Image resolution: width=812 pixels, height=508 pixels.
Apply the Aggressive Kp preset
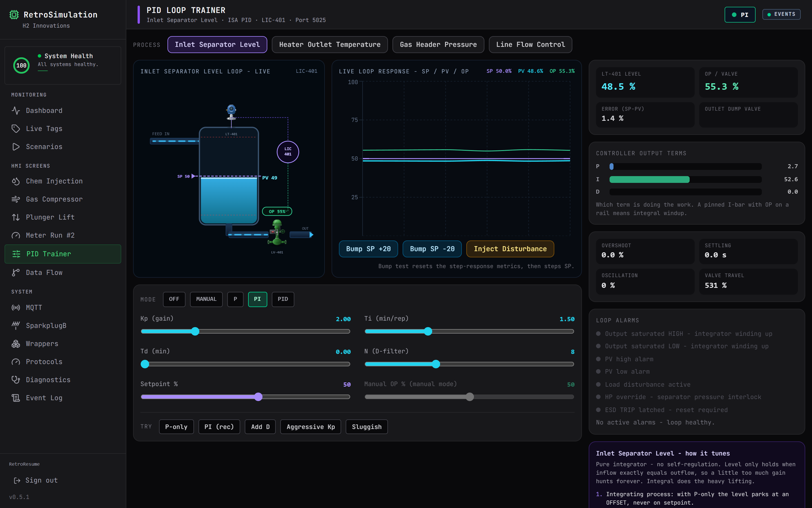pyautogui.click(x=311, y=427)
